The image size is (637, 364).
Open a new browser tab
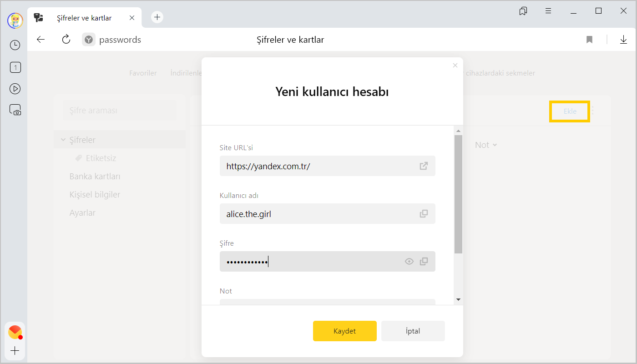157,17
